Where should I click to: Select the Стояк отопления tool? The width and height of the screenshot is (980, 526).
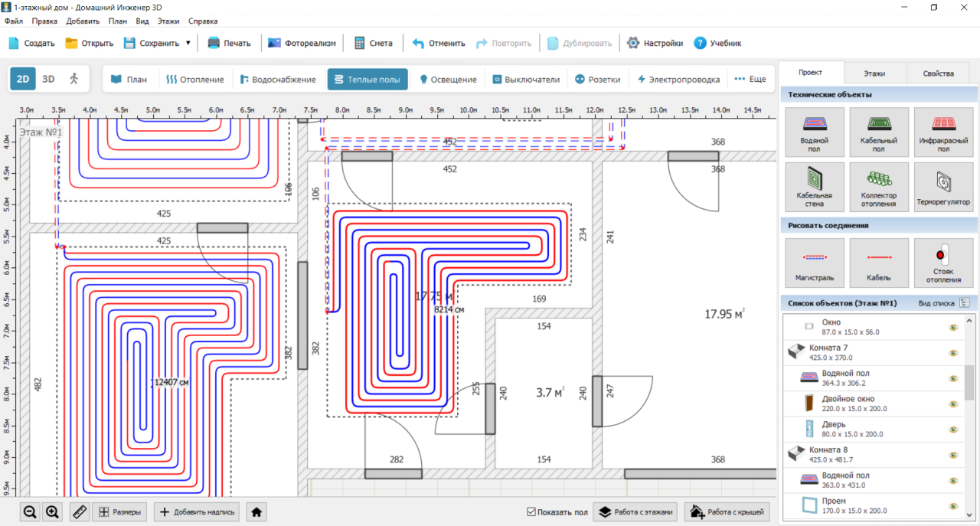click(943, 263)
